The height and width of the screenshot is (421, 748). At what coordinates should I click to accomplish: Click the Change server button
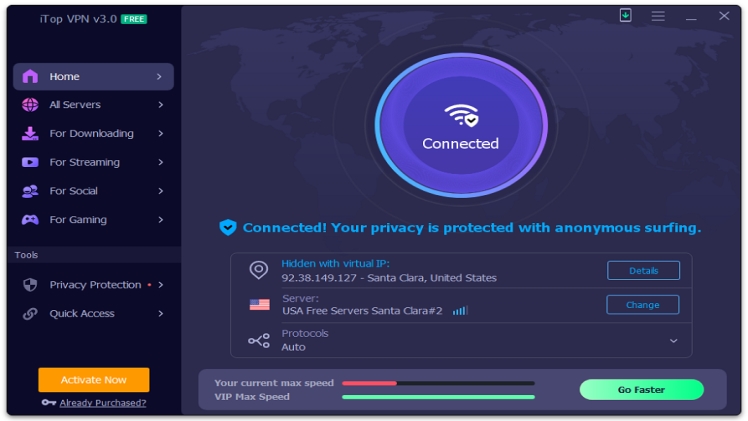click(x=643, y=305)
